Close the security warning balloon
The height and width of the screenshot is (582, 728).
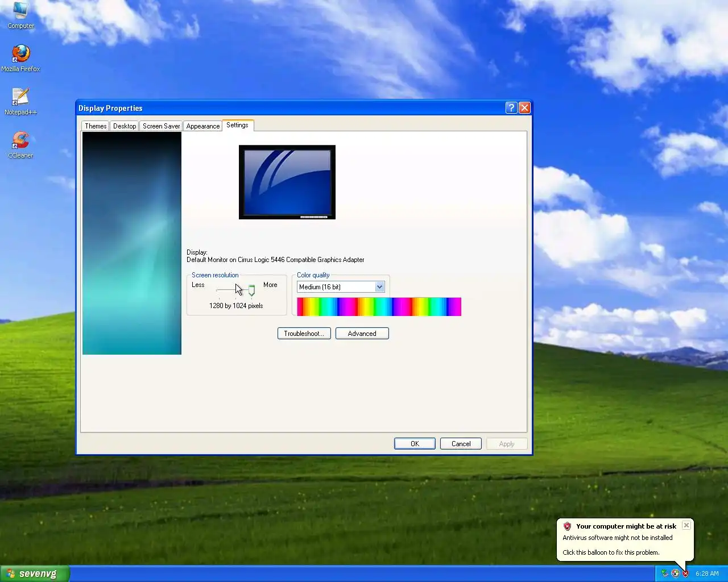[686, 525]
